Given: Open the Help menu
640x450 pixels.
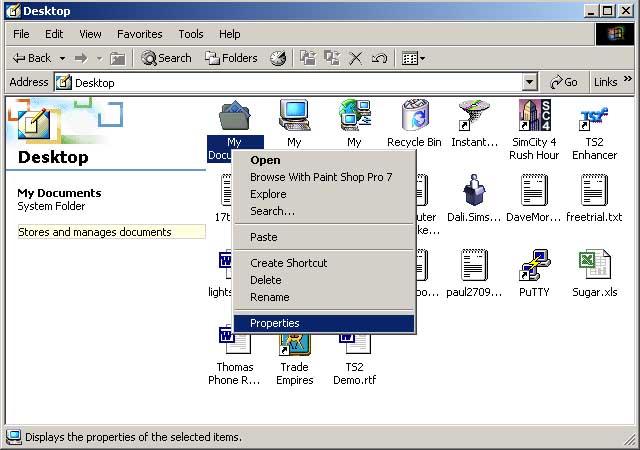Looking at the screenshot, I should click(x=229, y=34).
